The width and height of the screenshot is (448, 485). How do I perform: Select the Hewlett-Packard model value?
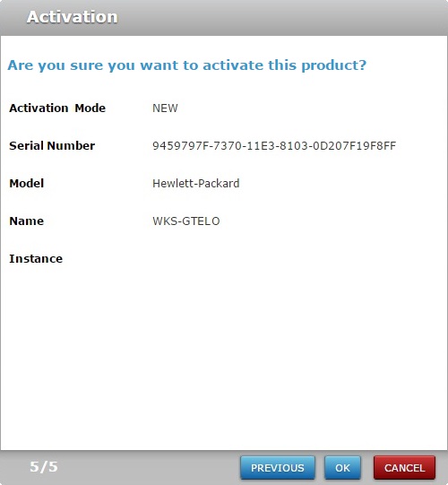pos(196,184)
